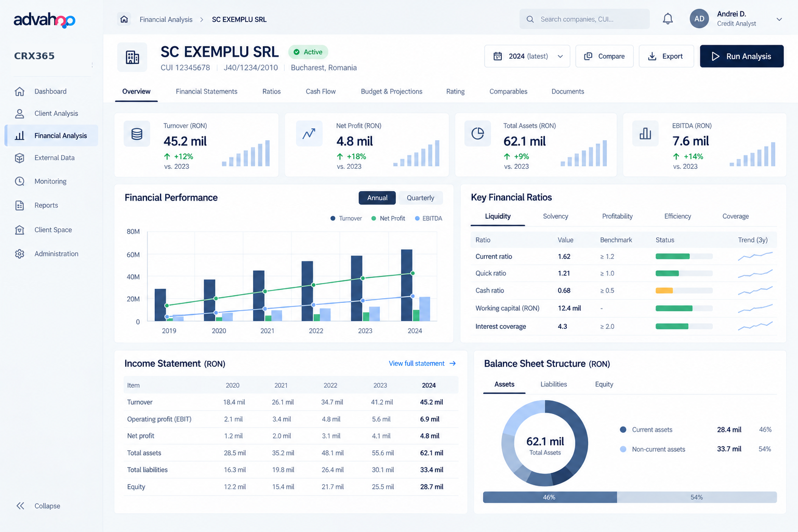Viewport: 798px width, 532px height.
Task: Switch chart to Quarterly view
Action: click(420, 198)
